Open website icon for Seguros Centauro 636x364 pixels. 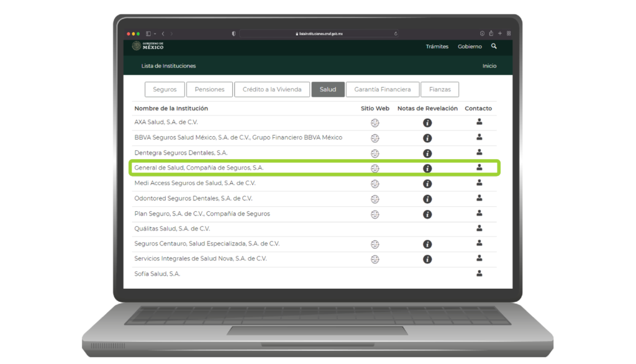click(375, 244)
